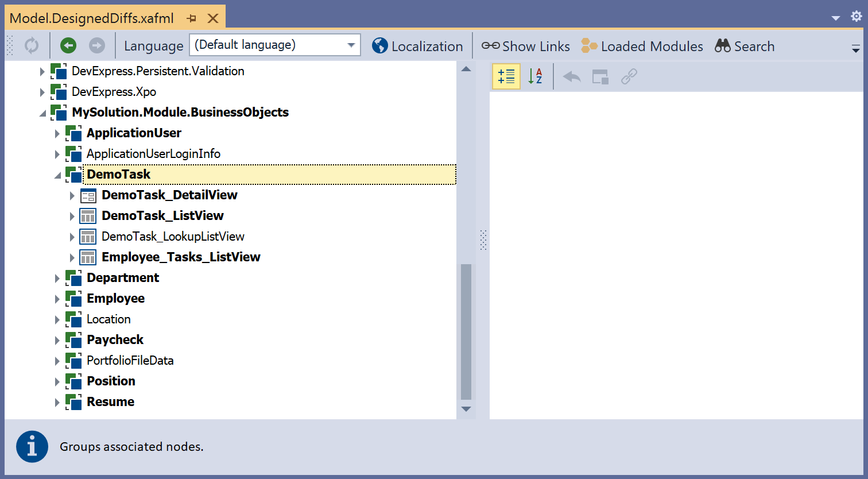The height and width of the screenshot is (479, 868).
Task: Click the Reload model refresh icon
Action: point(32,46)
